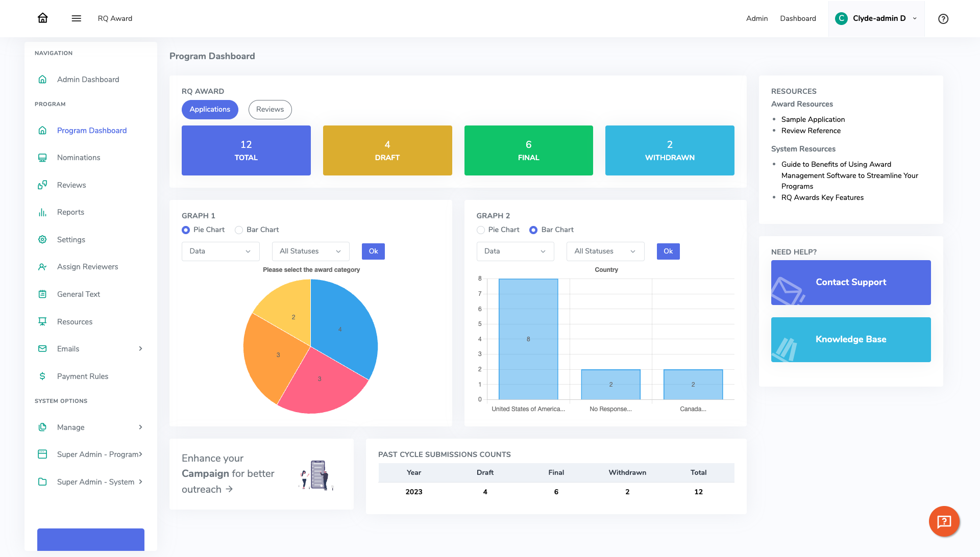Select Pie Chart for Graph 2
This screenshot has width=980, height=557.
(x=480, y=230)
